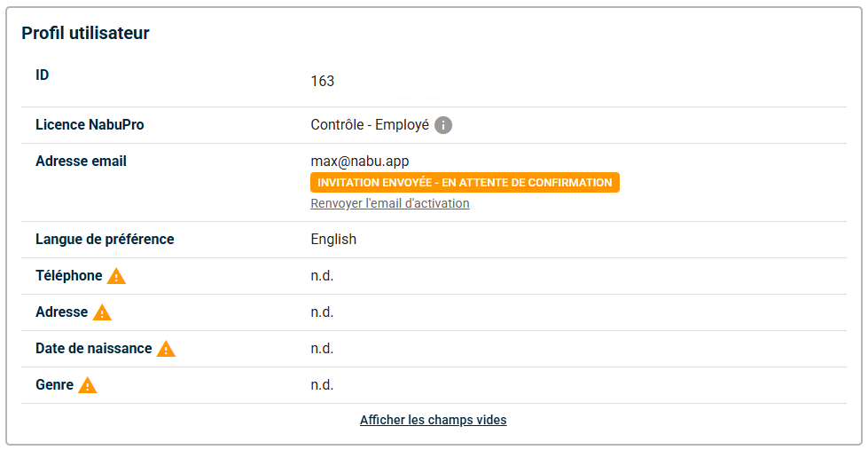Click the email address max@nabu.app

359,162
